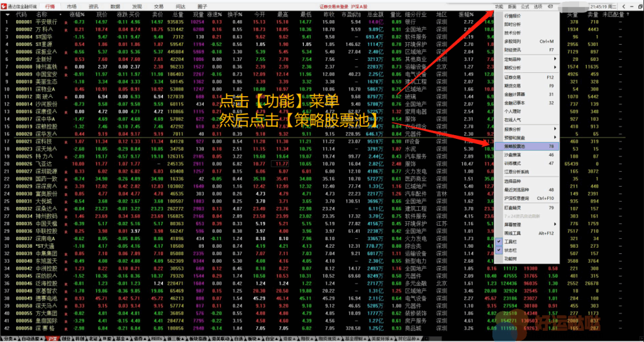
Task: Click the 通达信 app logo icon
Action: point(4,6)
